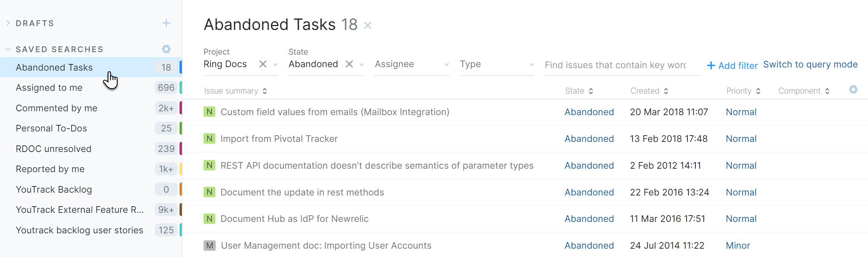Screen dimensions: 868x257
Task: Expand the Drafts section
Action: [8, 23]
